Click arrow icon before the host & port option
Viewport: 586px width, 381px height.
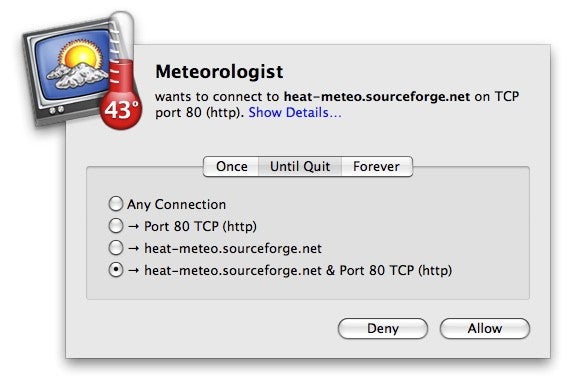tap(133, 270)
